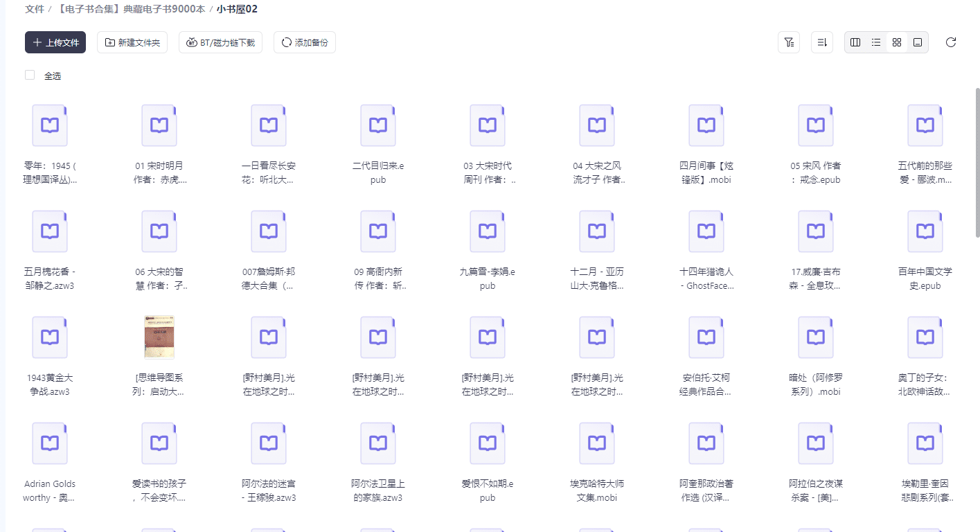Open the file filter options
The height and width of the screenshot is (532, 980).
789,42
